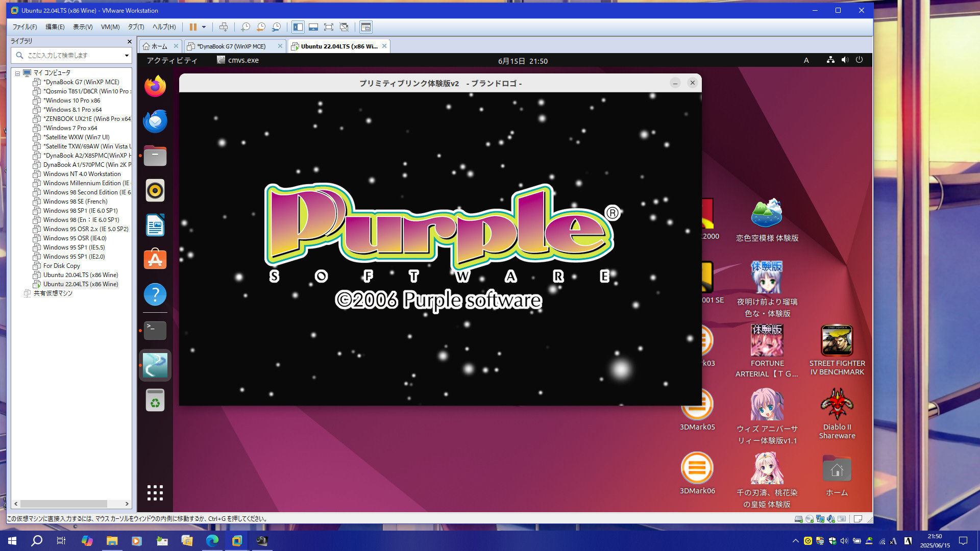
Task: Open LibreOffice Writer from the dock
Action: pyautogui.click(x=155, y=225)
